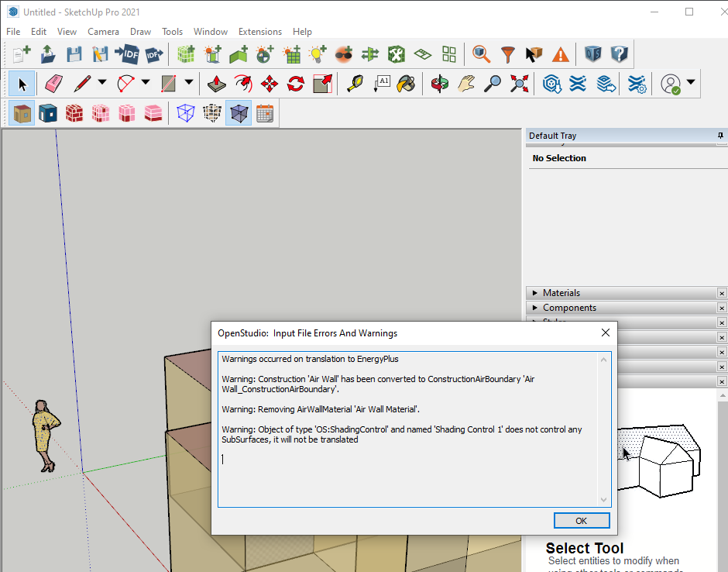Screen dimensions: 728x572
Task: Close the Materials tray panel
Action: point(722,293)
